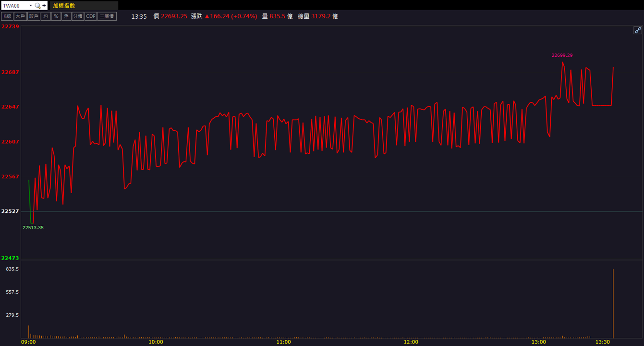Click the 11:00 time axis label
This screenshot has width=644, height=346.
click(x=283, y=342)
